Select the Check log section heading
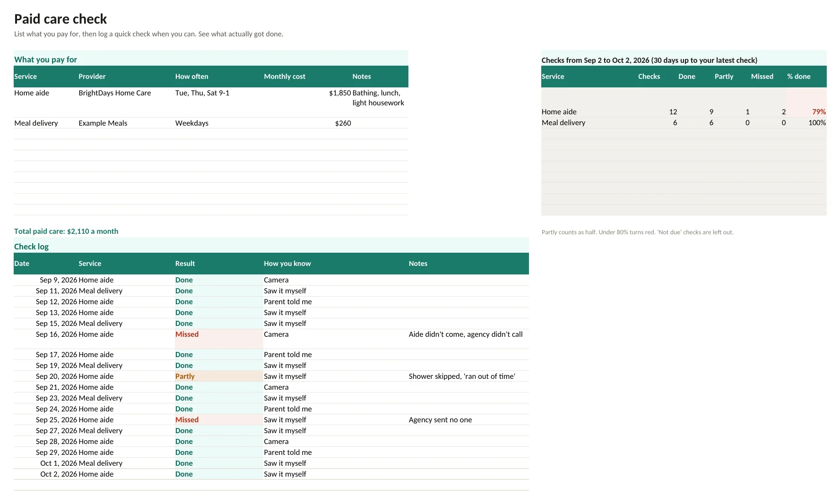840x504 pixels. click(x=31, y=247)
